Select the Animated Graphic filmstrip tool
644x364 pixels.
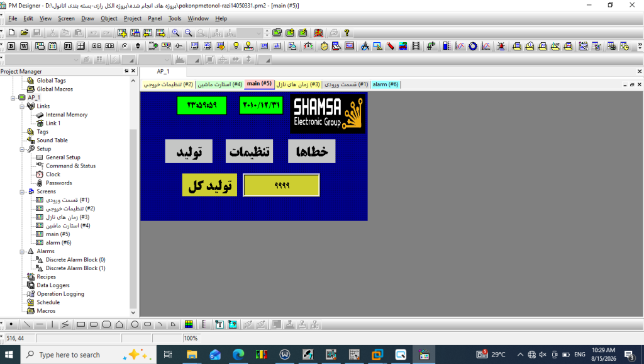[x=416, y=46]
